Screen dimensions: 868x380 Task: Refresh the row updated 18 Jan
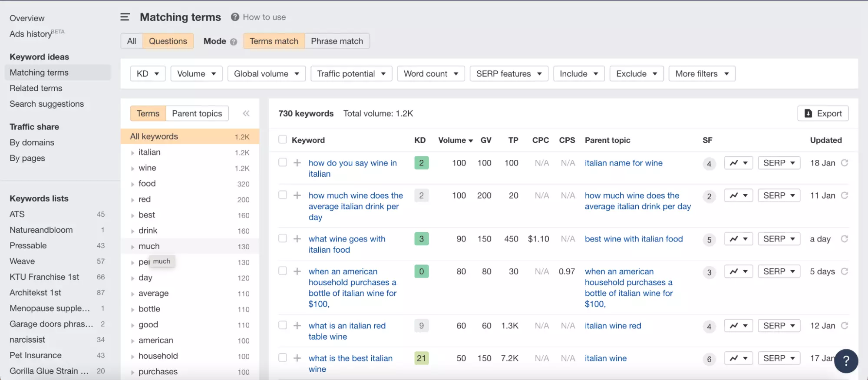[845, 163]
